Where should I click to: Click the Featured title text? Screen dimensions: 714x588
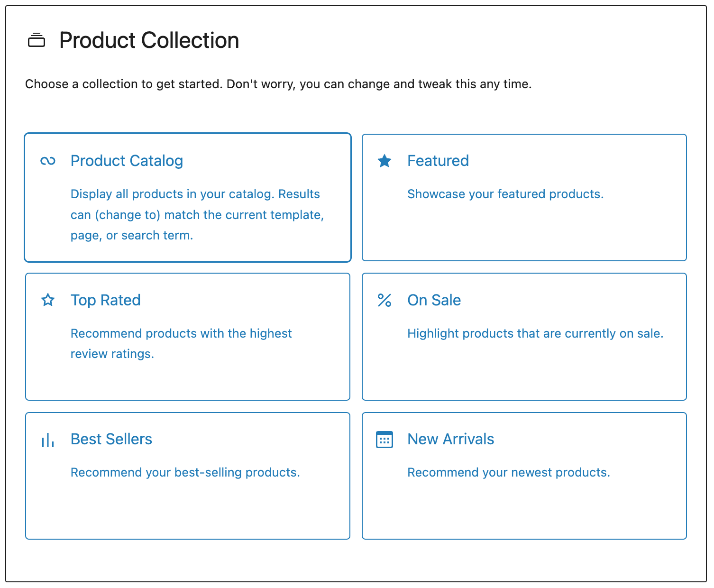(438, 161)
